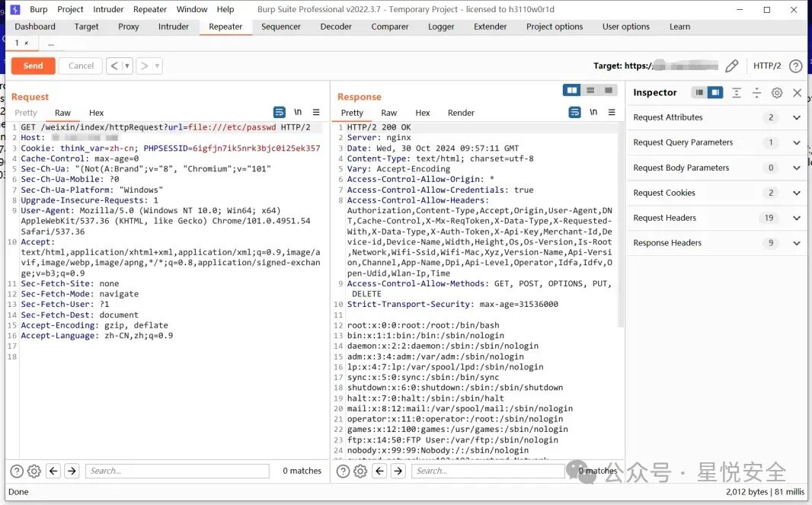Select the Request Pretty view tab
The width and height of the screenshot is (812, 505).
point(26,113)
